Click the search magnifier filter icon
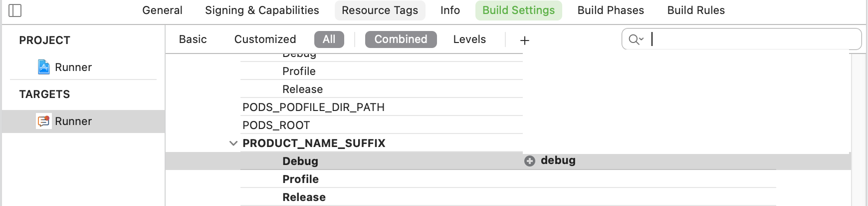This screenshot has height=206, width=868. click(x=636, y=39)
